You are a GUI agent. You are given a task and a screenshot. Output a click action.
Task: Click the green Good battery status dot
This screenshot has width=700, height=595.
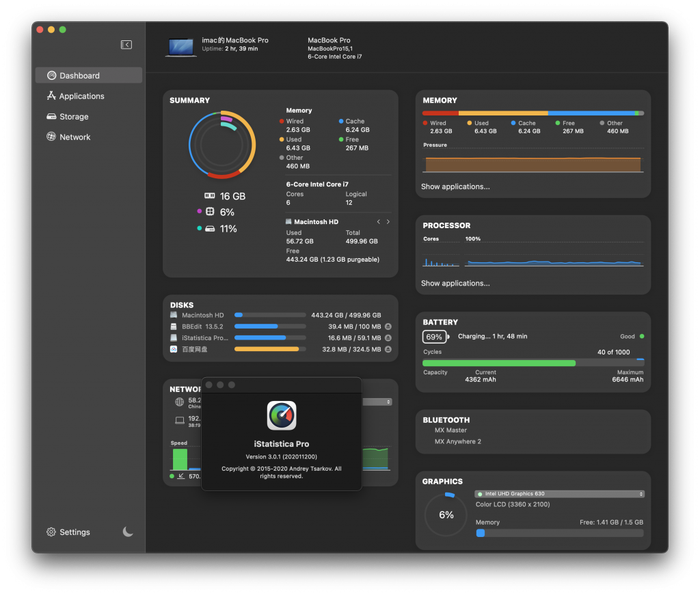click(x=642, y=336)
